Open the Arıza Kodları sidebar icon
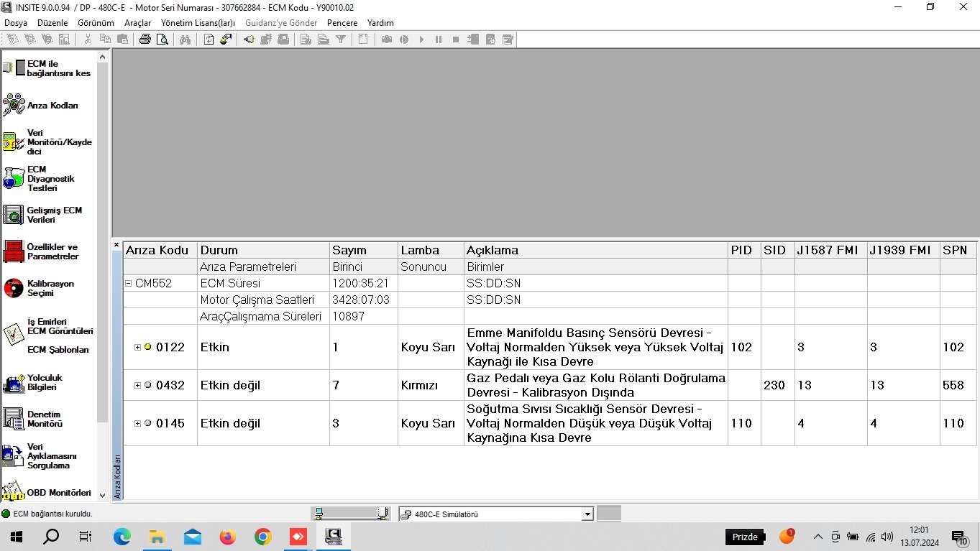The width and height of the screenshot is (980, 551). 14,105
